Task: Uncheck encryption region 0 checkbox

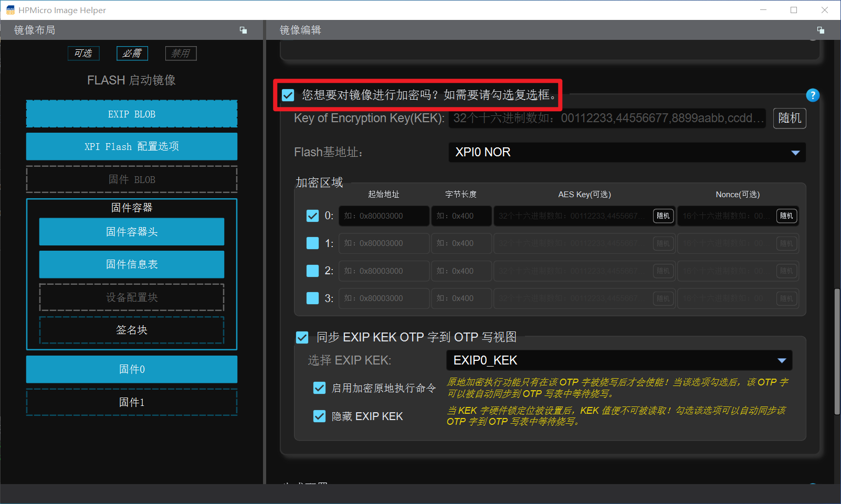Action: (x=312, y=216)
